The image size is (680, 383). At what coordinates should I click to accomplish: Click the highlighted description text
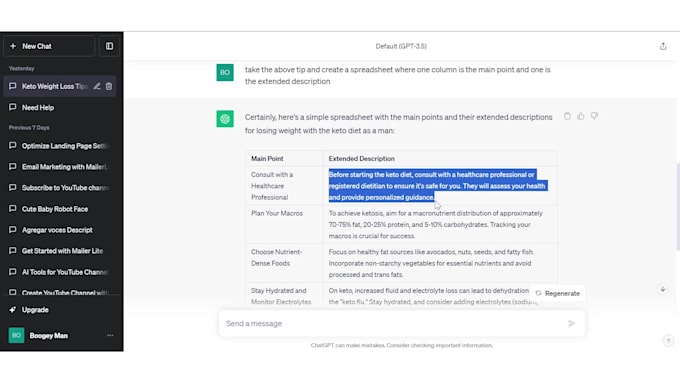[x=438, y=186]
